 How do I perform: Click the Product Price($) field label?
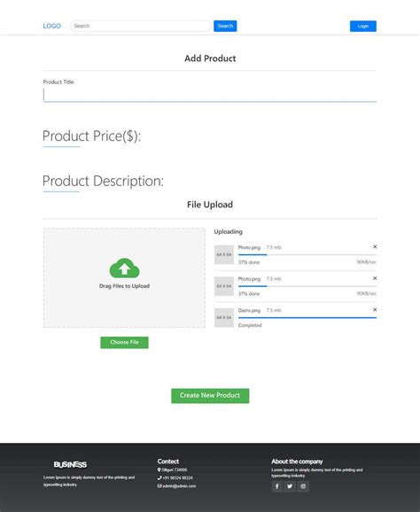click(91, 136)
